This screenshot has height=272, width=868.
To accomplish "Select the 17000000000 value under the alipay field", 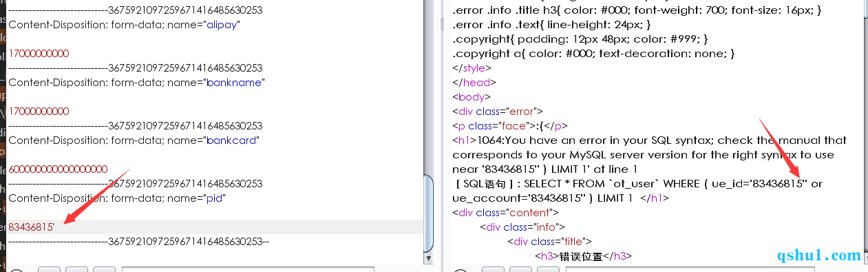I will (x=39, y=54).
